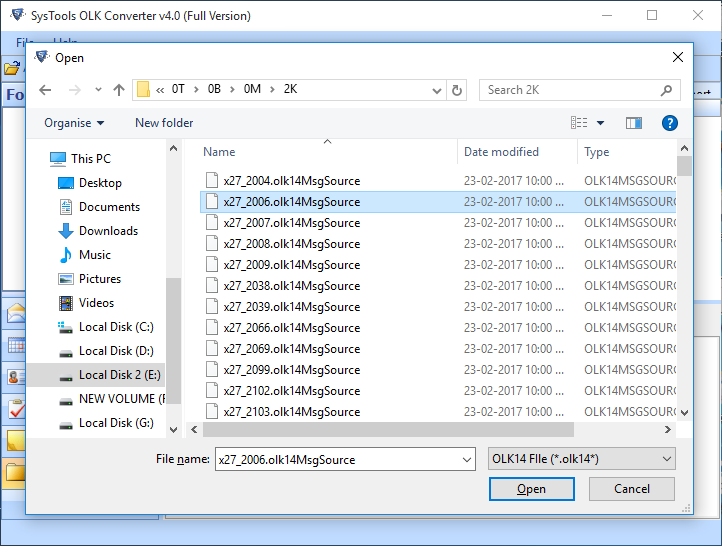Cancel the Open dialog
Image resolution: width=722 pixels, height=546 pixels.
pyautogui.click(x=632, y=489)
